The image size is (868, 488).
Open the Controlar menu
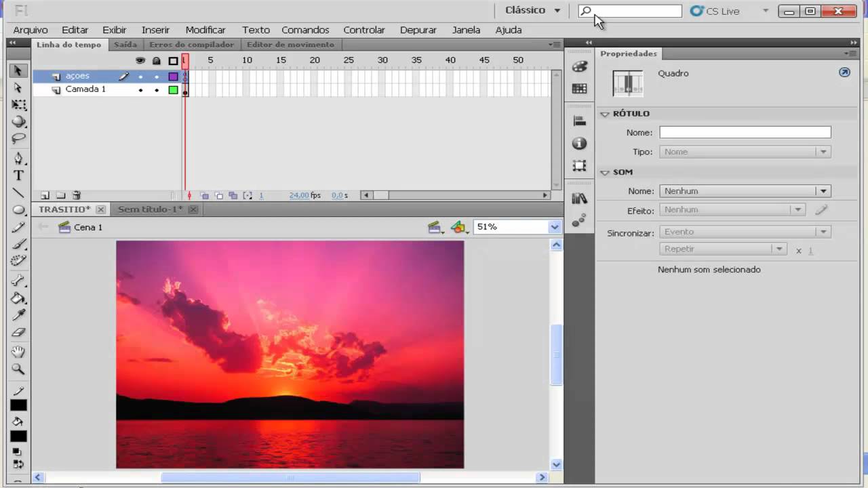pos(364,30)
